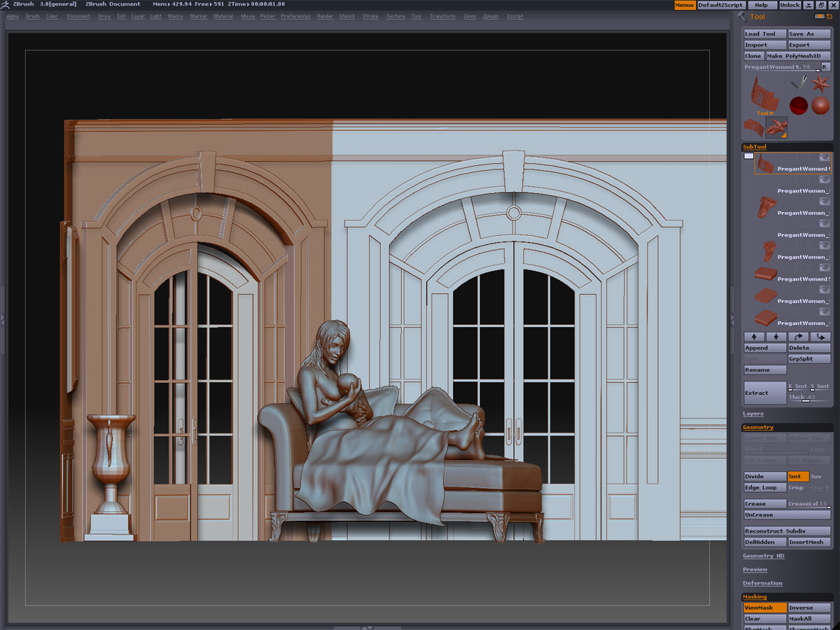
Task: Click the ZBrush logo in title bar
Action: coord(6,4)
